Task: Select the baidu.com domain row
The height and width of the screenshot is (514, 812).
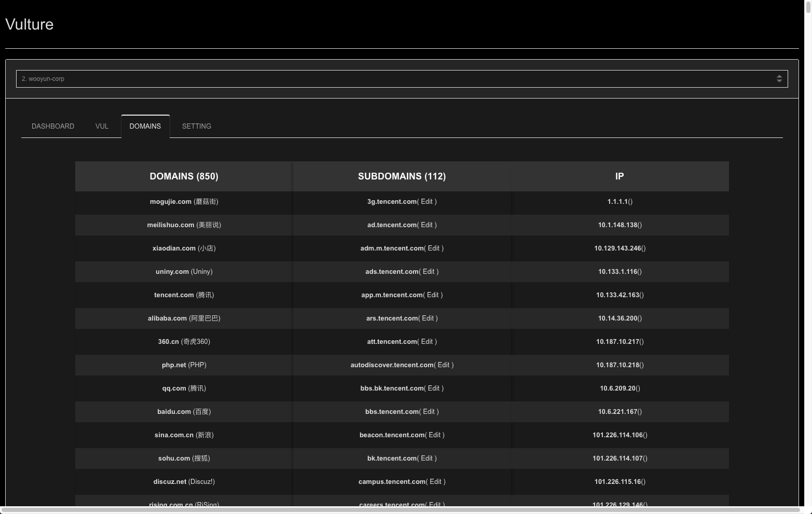Action: [x=184, y=412]
